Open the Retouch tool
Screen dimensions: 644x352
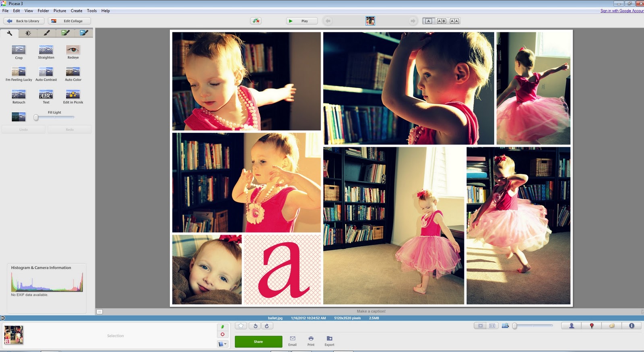point(19,95)
